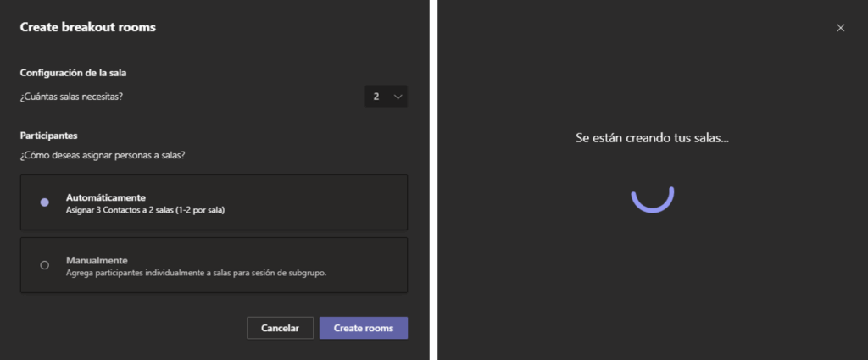Screen dimensions: 868x360
Task: Click the number 2 in room selector
Action: tap(376, 97)
